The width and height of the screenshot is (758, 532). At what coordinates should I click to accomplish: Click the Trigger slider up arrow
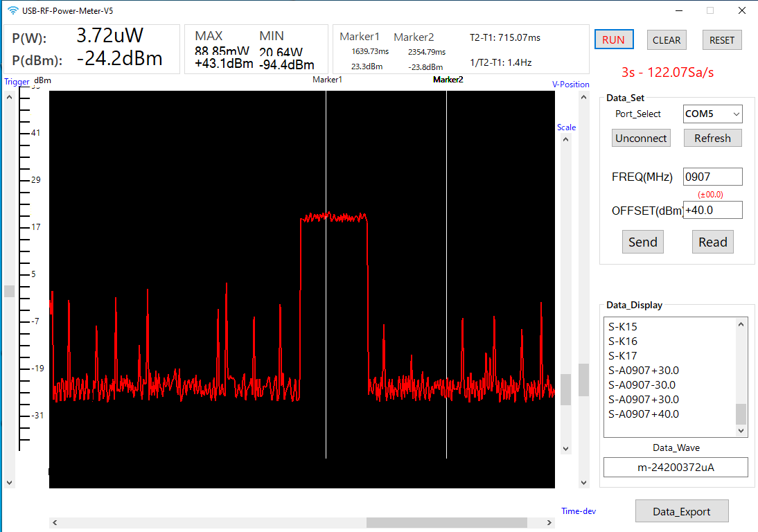9,97
